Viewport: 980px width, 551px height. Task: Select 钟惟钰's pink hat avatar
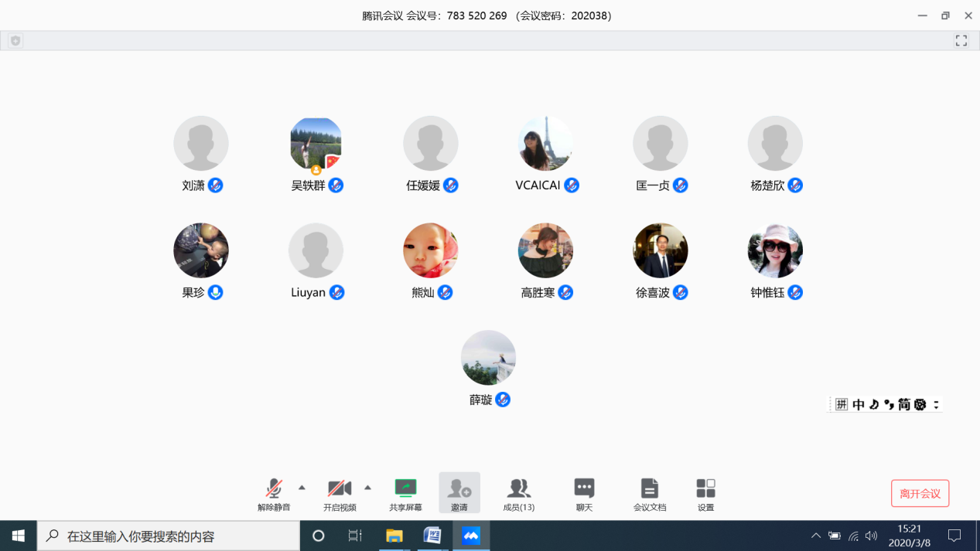[x=775, y=250]
